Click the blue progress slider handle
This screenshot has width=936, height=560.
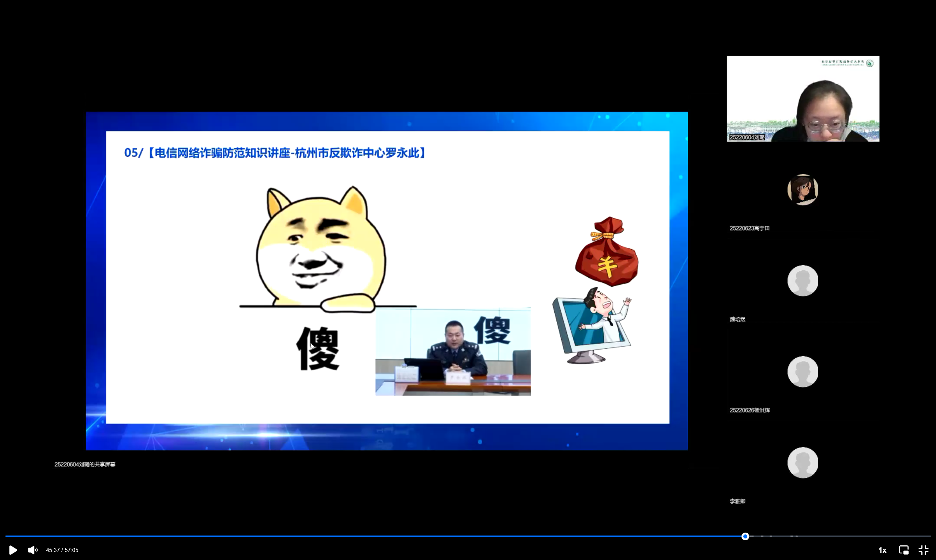(745, 536)
